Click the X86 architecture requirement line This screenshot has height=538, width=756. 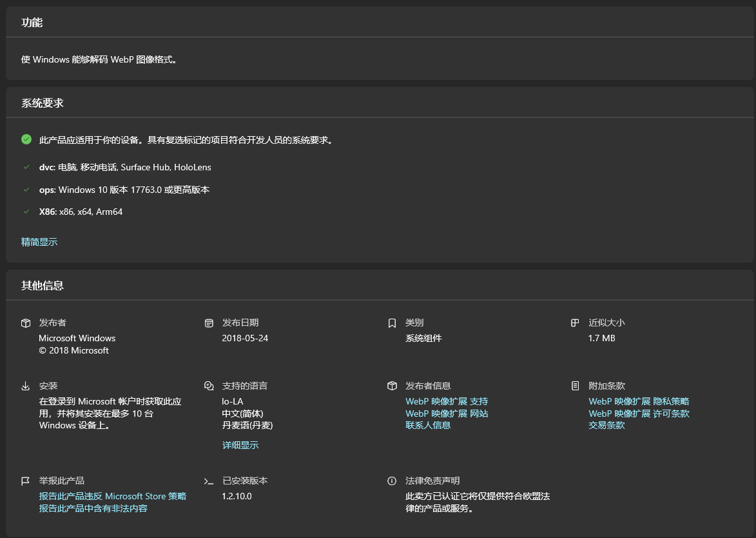pos(81,212)
